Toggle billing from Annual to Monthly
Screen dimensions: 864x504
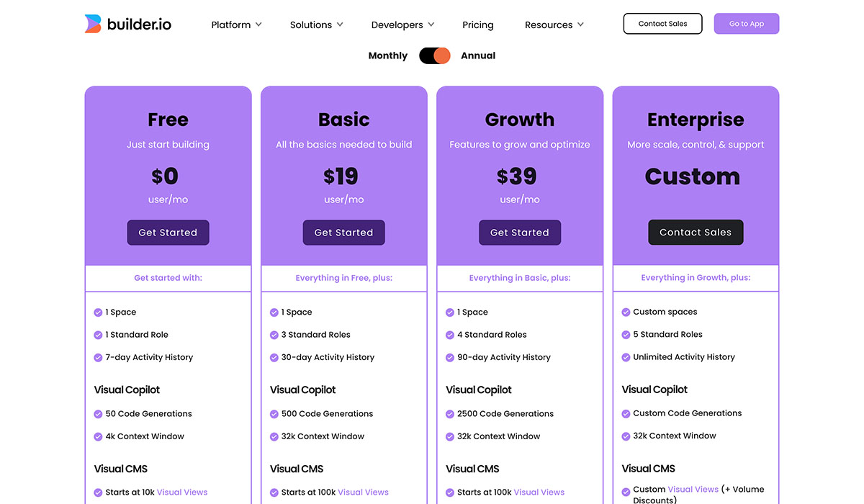coord(435,55)
